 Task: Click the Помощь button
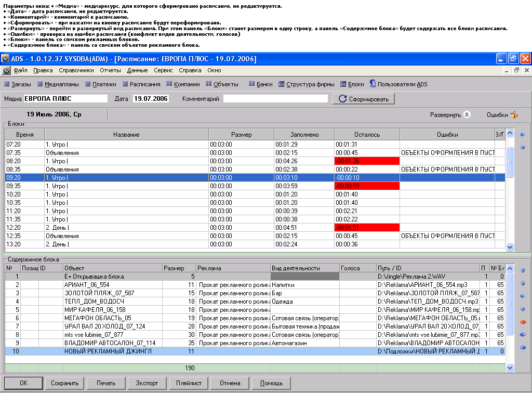pos(271,383)
